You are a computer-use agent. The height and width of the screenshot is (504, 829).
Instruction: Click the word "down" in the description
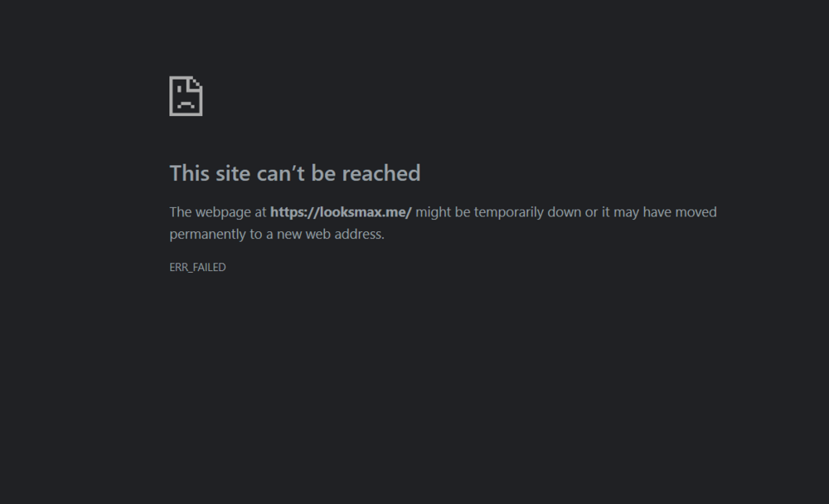click(564, 212)
